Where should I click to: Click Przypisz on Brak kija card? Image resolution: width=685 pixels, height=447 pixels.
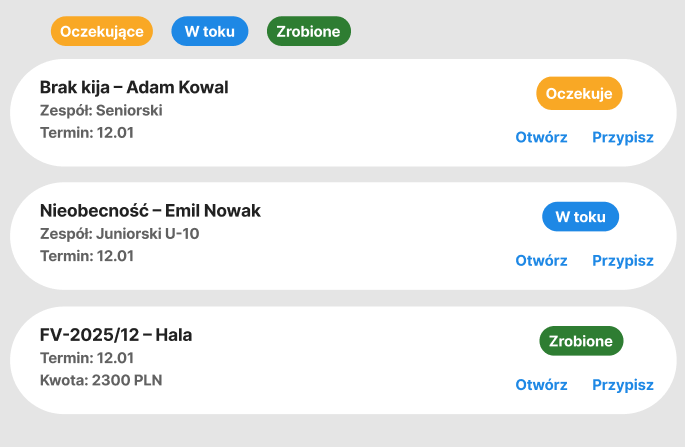[622, 137]
